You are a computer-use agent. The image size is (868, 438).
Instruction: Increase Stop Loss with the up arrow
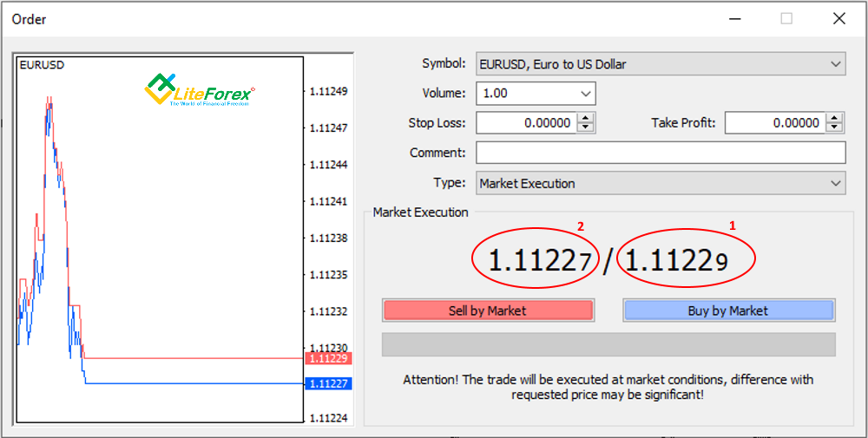click(585, 117)
